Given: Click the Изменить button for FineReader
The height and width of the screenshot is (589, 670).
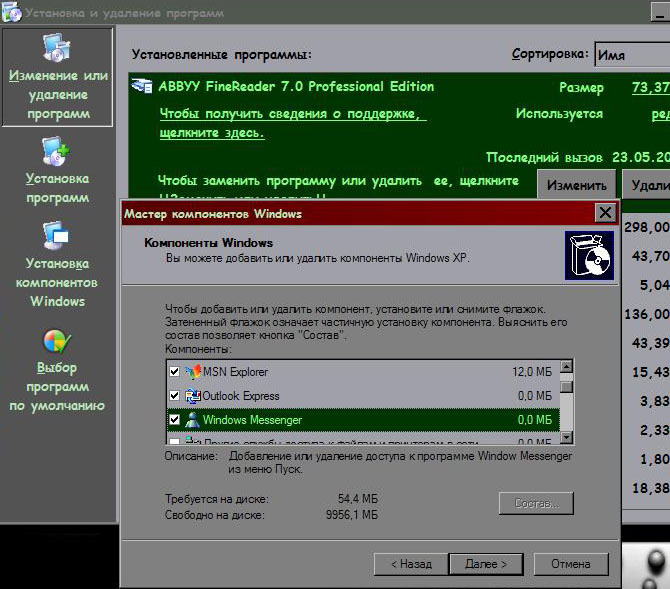Looking at the screenshot, I should (x=576, y=185).
